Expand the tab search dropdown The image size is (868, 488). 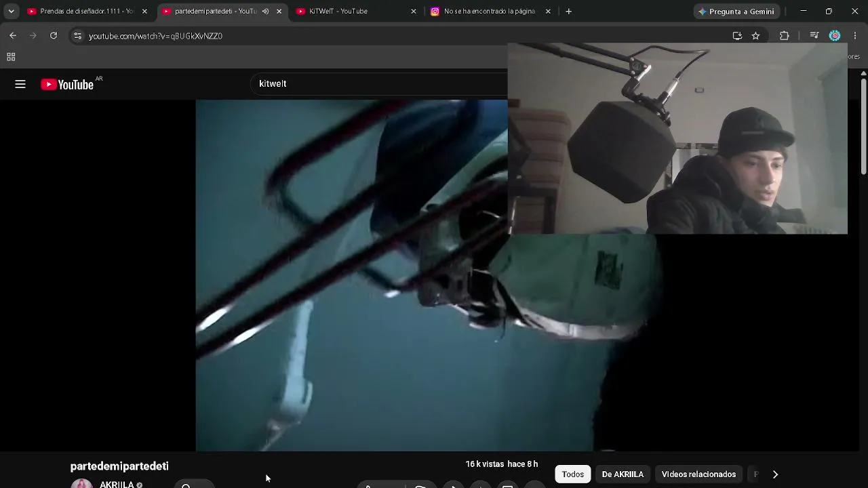point(11,12)
